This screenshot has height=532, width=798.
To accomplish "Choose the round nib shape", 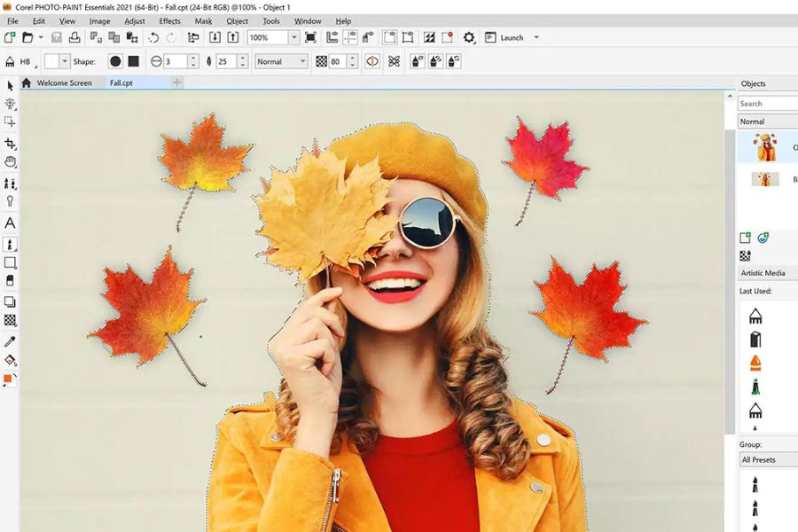I will (x=115, y=61).
